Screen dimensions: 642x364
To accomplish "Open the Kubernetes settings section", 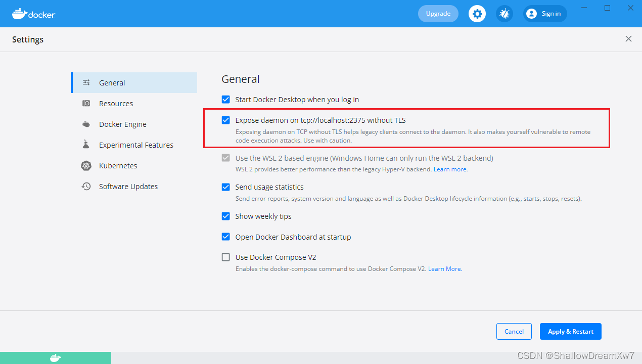I will click(x=134, y=165).
